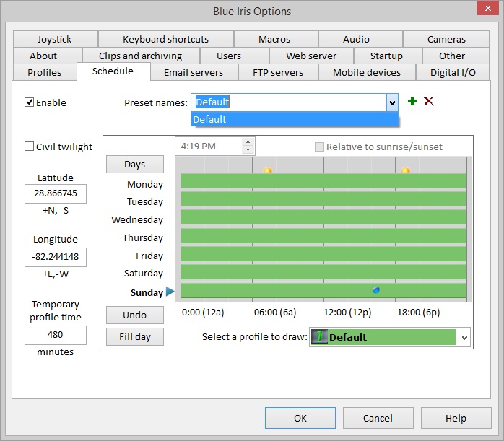Viewport: 504px width, 441px height.
Task: Go to the Cameras tab
Action: 446,39
